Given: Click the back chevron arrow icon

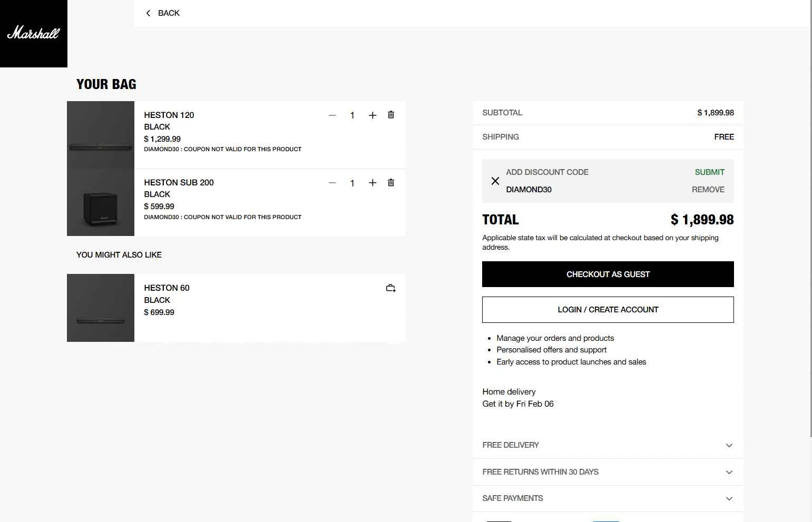Looking at the screenshot, I should click(x=148, y=13).
